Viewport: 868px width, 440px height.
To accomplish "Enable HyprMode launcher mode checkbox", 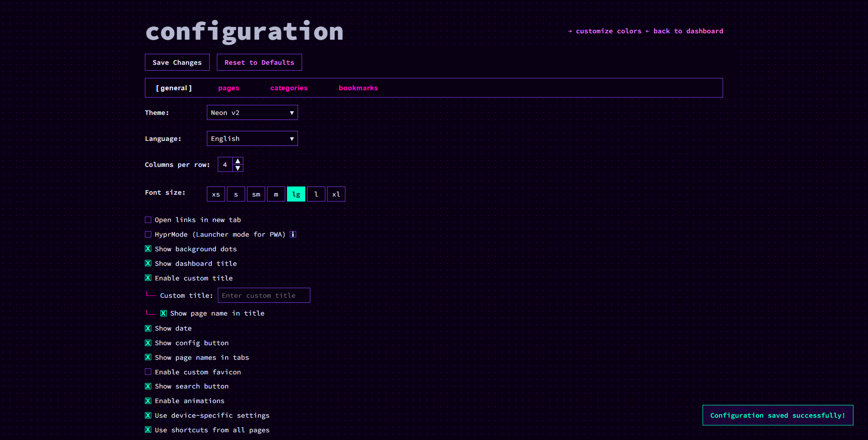I will point(148,234).
